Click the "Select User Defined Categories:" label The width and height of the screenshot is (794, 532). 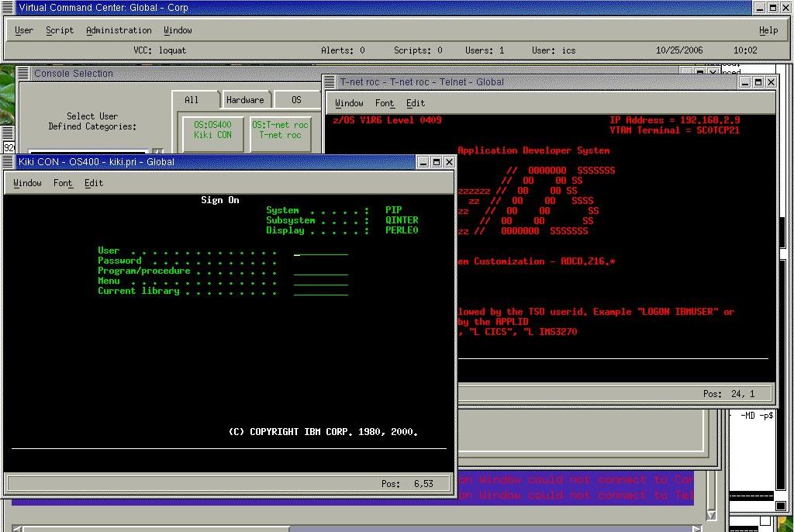tap(92, 121)
